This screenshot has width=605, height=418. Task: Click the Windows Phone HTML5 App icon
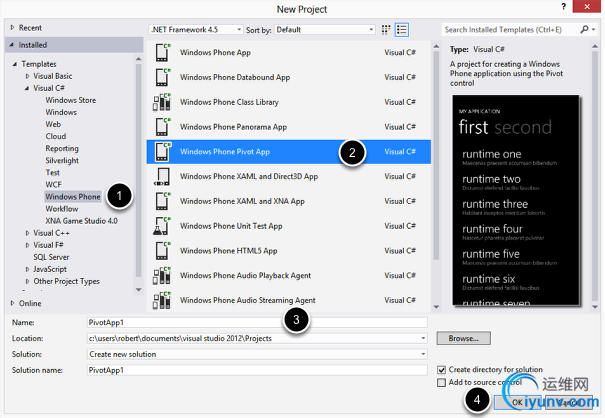(162, 250)
